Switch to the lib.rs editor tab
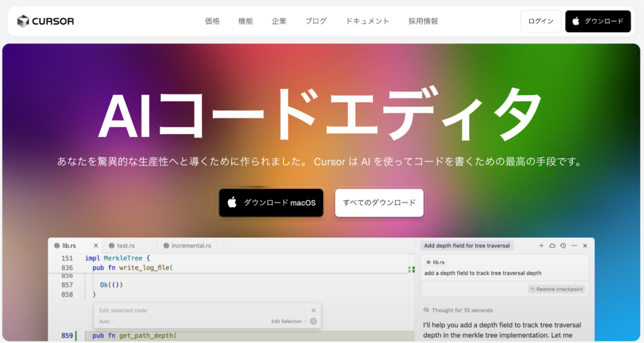The height and width of the screenshot is (343, 644). pos(69,245)
